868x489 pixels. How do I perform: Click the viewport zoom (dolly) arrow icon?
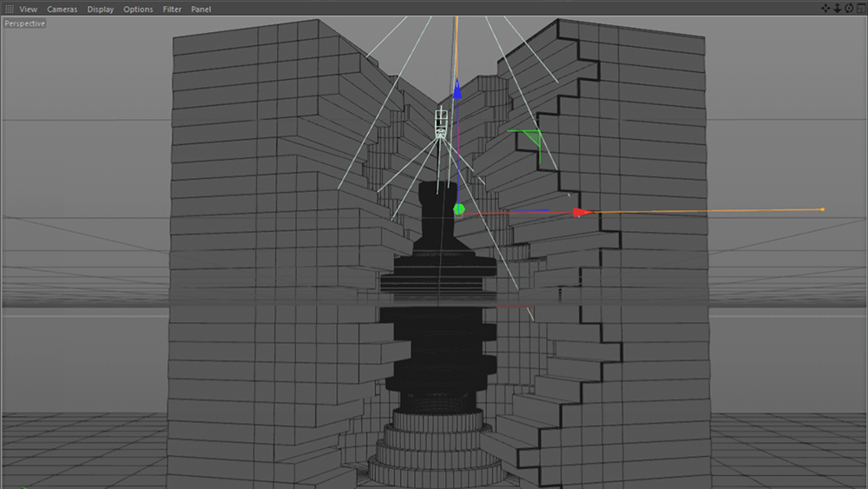click(x=837, y=9)
